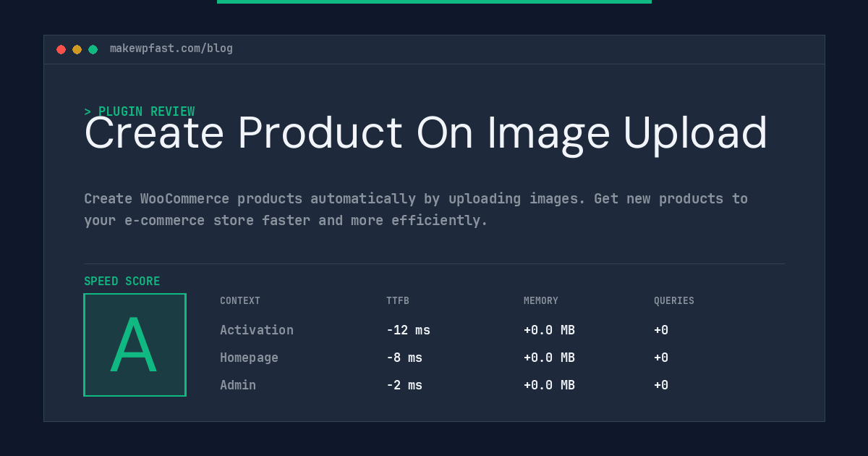The height and width of the screenshot is (456, 868).
Task: Select the '> PLUGIN REVIEW' label
Action: tap(140, 111)
